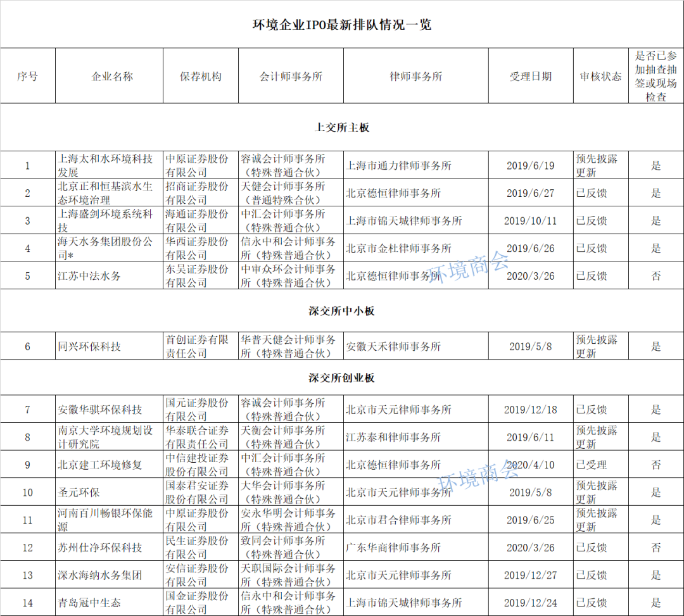The width and height of the screenshot is (684, 616).
Task: Select cell 北京建工环境修复
Action: click(109, 464)
